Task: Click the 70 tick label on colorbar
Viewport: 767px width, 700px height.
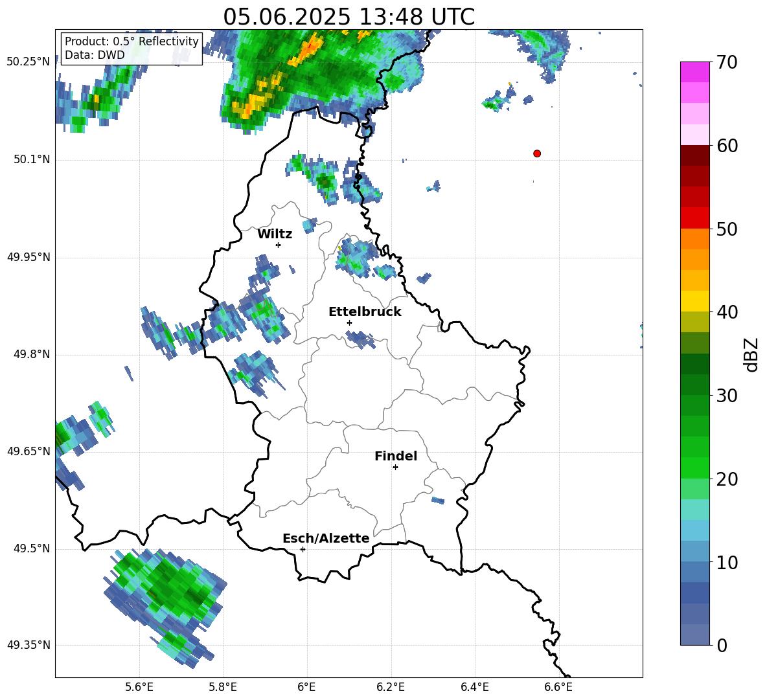Action: (727, 63)
